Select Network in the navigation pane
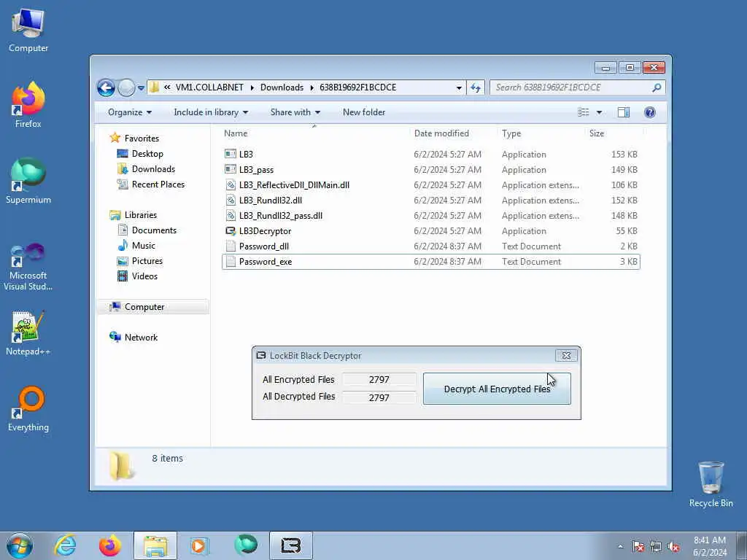747x560 pixels. pos(141,337)
